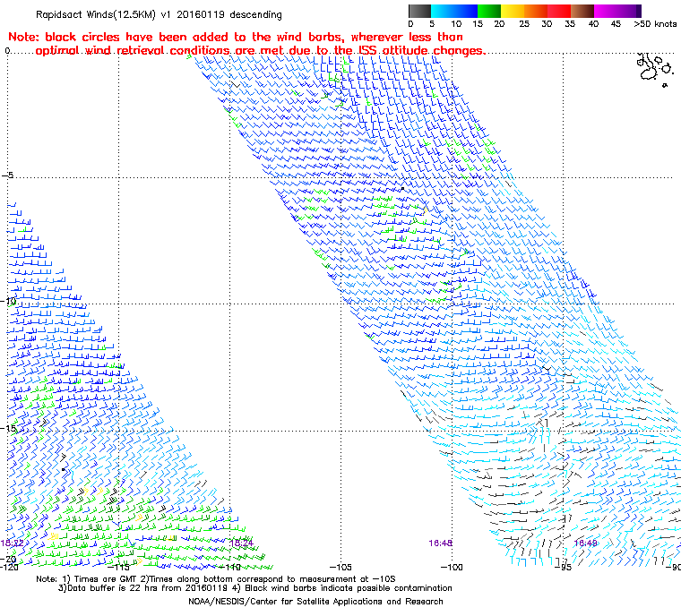Click the "-20" latitude axis label
Image resolution: width=681 pixels, height=616 pixels.
click(x=8, y=559)
